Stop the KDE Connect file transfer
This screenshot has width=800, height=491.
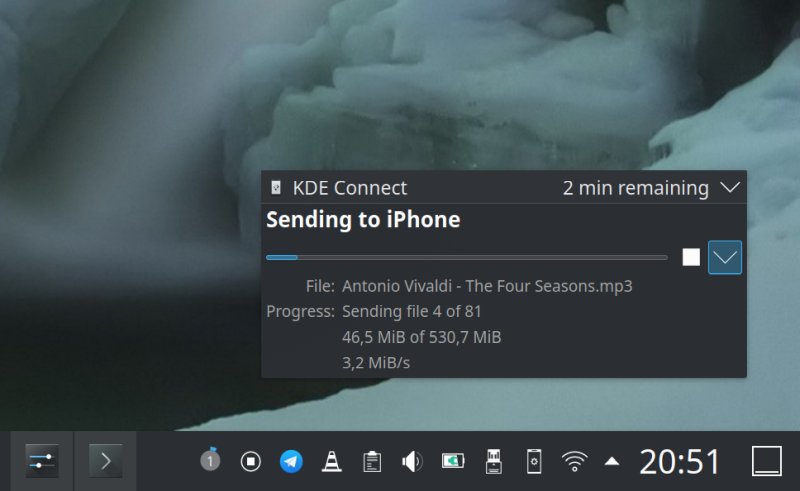pos(691,257)
